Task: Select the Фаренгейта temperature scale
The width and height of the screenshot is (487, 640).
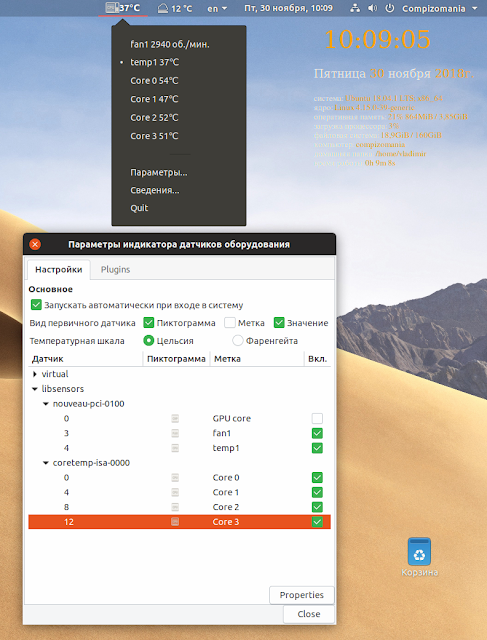Action: coord(238,340)
